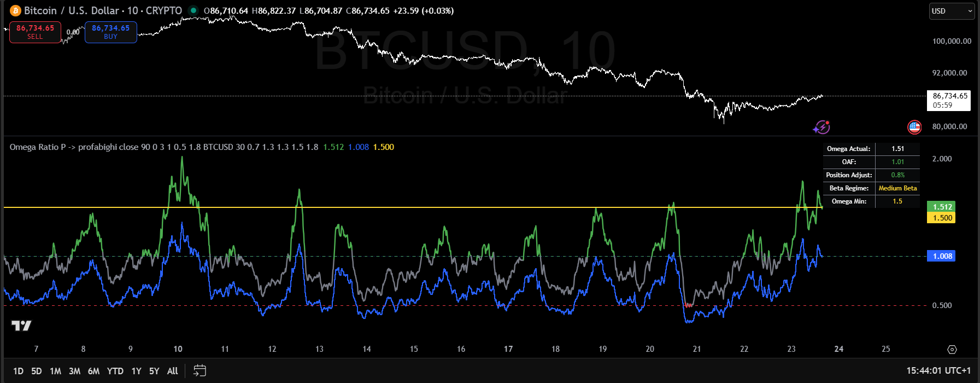Click the TradingView logo on the chart
The width and height of the screenshot is (980, 383).
point(21,326)
